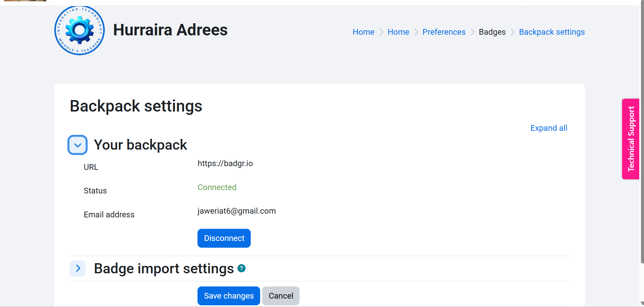Click the Connected status text
Image resolution: width=644 pixels, height=307 pixels.
tap(217, 187)
